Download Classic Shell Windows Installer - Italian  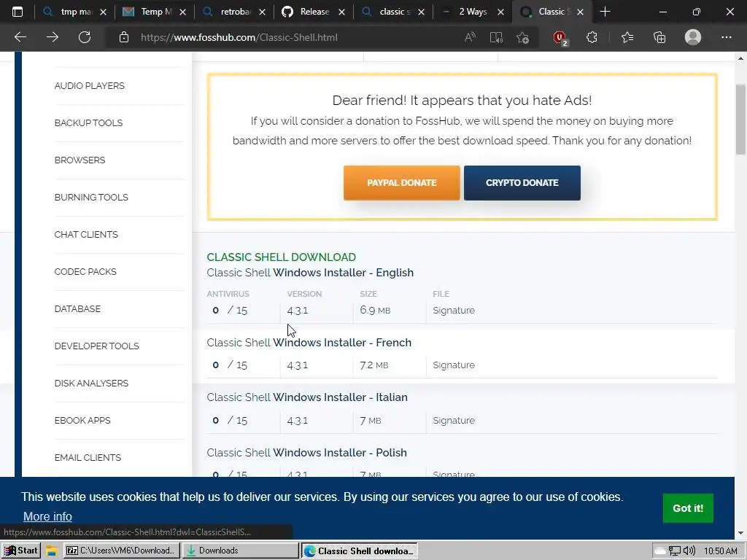[x=307, y=397]
